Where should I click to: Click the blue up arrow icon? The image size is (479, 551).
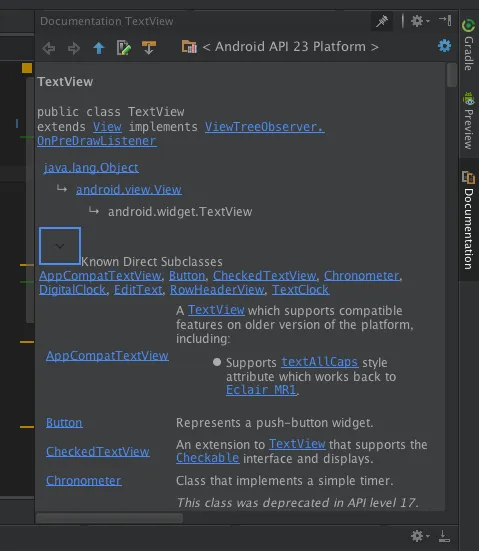[99, 48]
